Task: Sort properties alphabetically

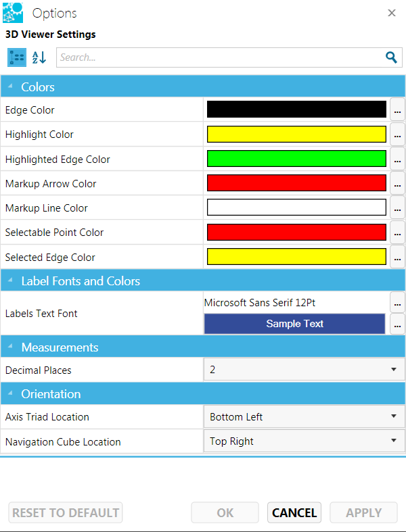Action: (39, 57)
